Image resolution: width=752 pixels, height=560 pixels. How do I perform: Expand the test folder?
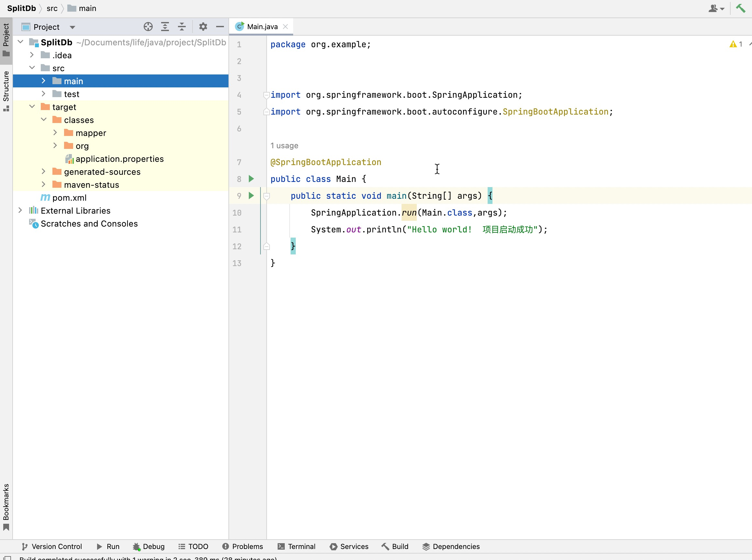pyautogui.click(x=43, y=94)
